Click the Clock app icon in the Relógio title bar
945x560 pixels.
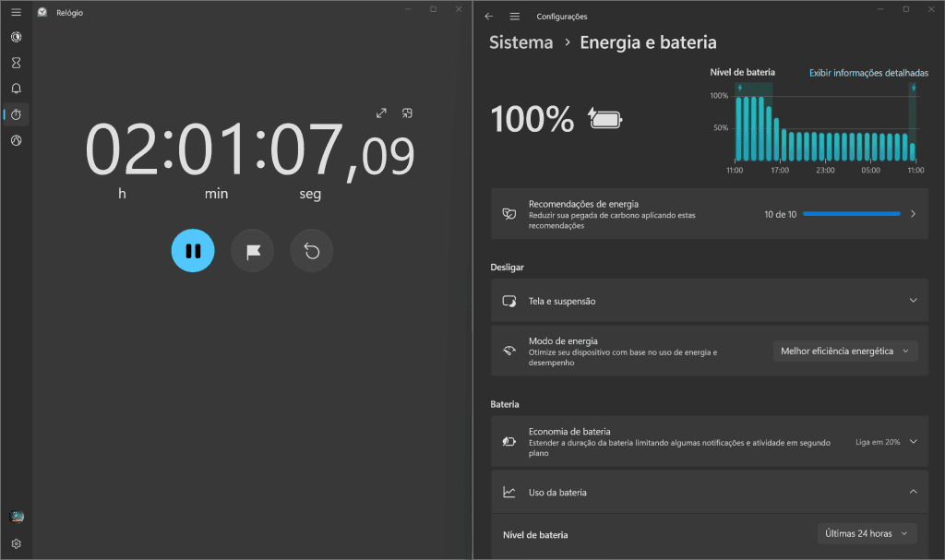42,12
